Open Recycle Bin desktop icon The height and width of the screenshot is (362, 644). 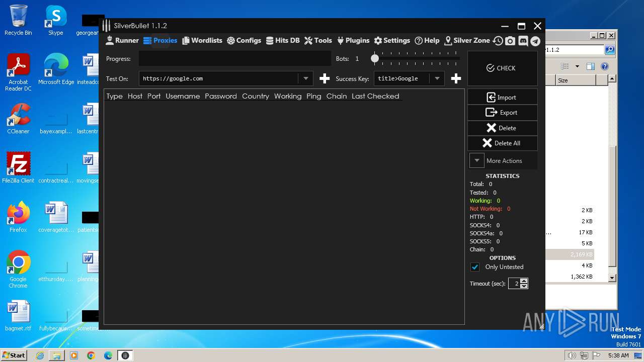[18, 20]
